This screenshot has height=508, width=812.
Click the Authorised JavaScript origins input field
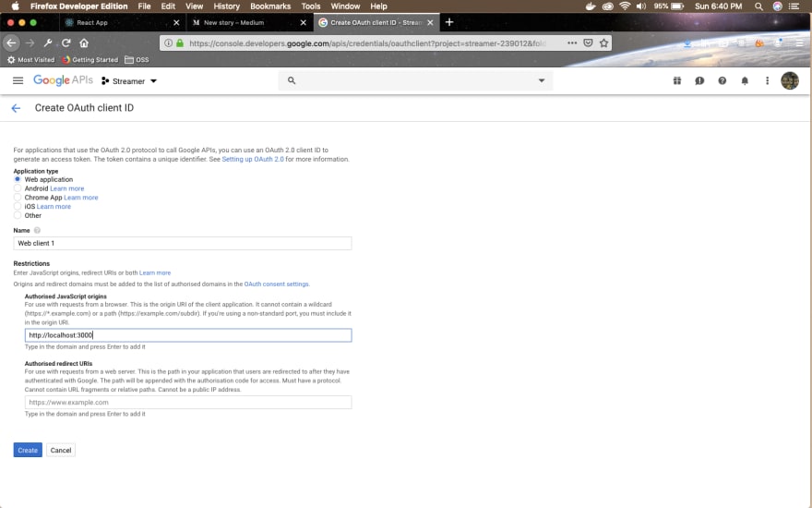(x=188, y=335)
